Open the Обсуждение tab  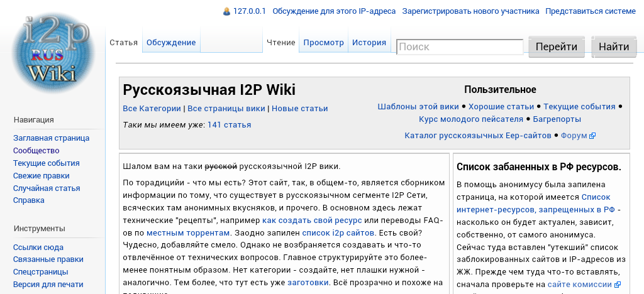(x=170, y=43)
